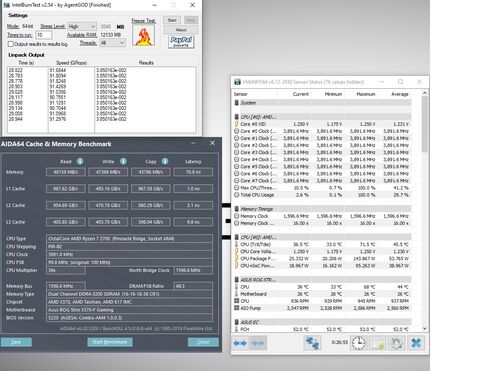Click the greyed Stop button in IntelBurnTest
Screen dimensions: 480x371
tap(191, 20)
